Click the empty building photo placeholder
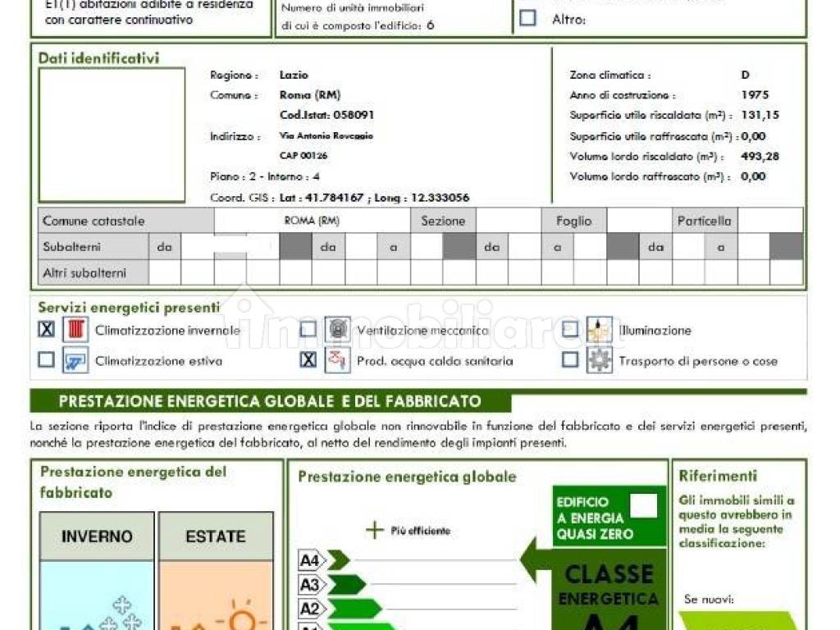The width and height of the screenshot is (840, 630). tap(112, 135)
